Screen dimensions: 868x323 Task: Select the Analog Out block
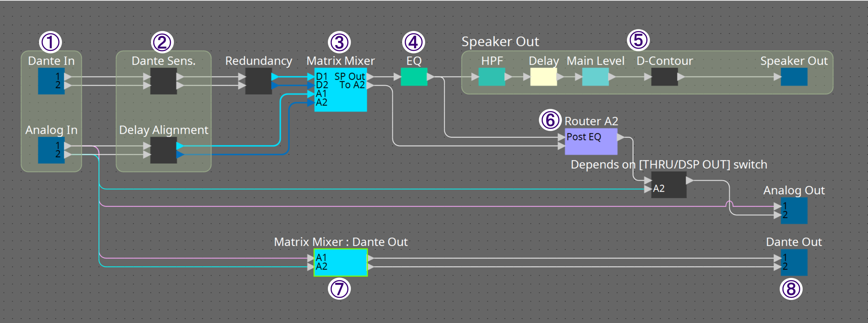(x=795, y=210)
